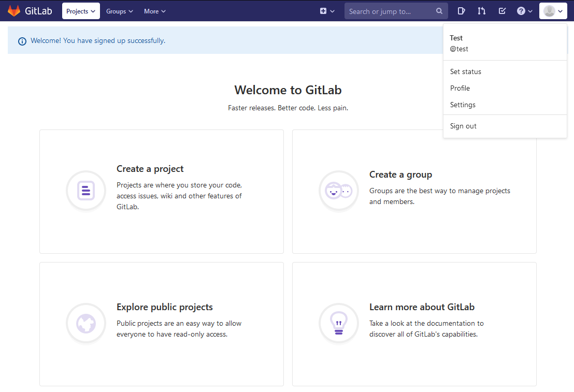This screenshot has width=574, height=392.
Task: Open the Merge requests icon
Action: 482,11
